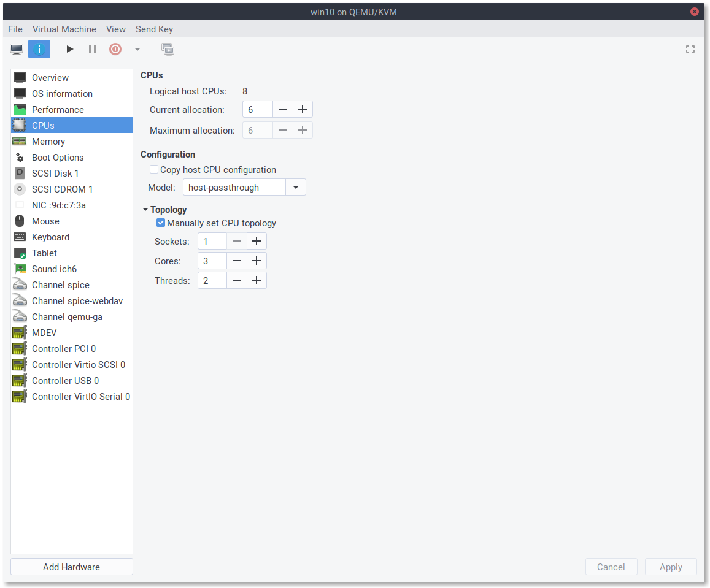Select Keyboard device entry

pos(72,237)
